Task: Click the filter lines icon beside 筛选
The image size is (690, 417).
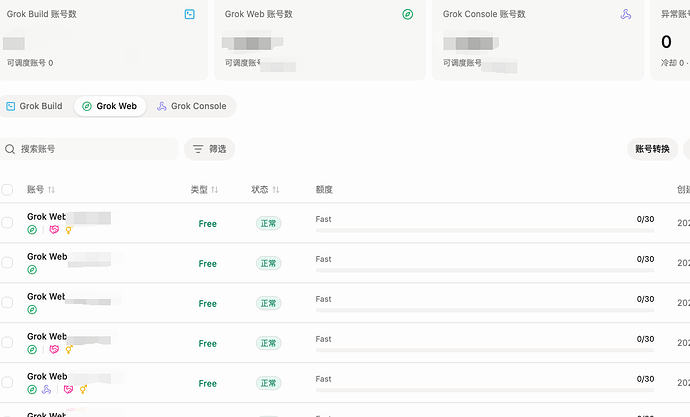Action: (198, 149)
